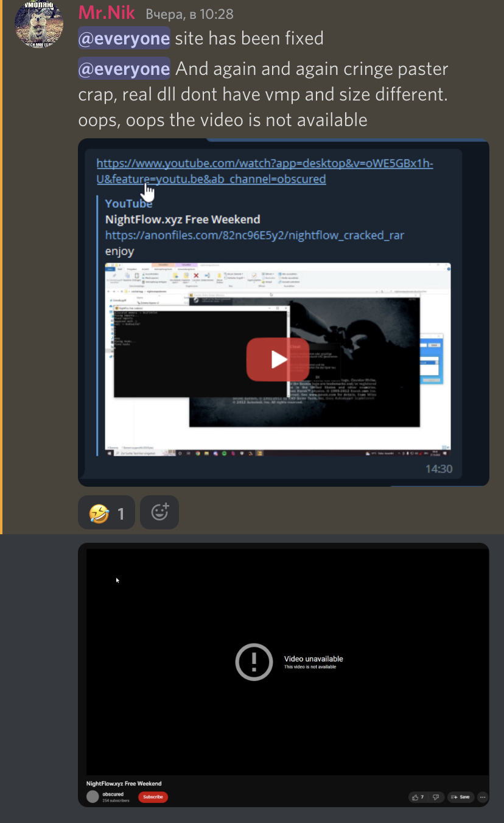Open the add reaction emoji picker

pos(159,512)
